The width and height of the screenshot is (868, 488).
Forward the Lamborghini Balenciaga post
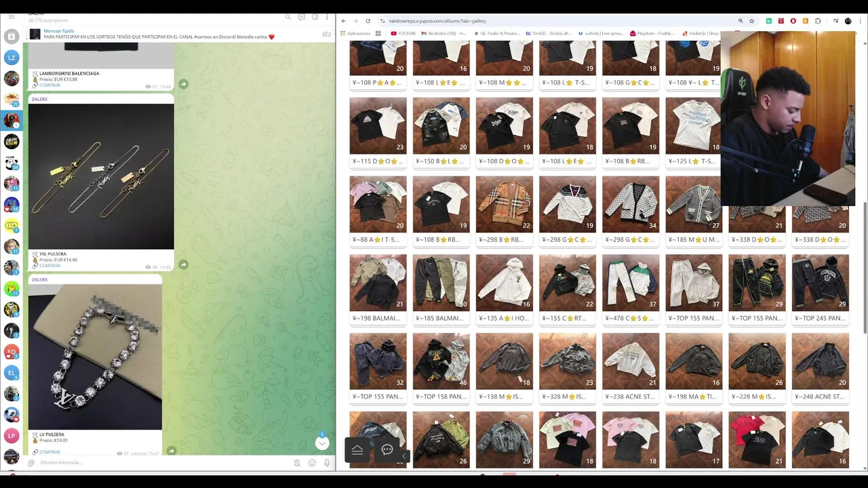point(183,83)
